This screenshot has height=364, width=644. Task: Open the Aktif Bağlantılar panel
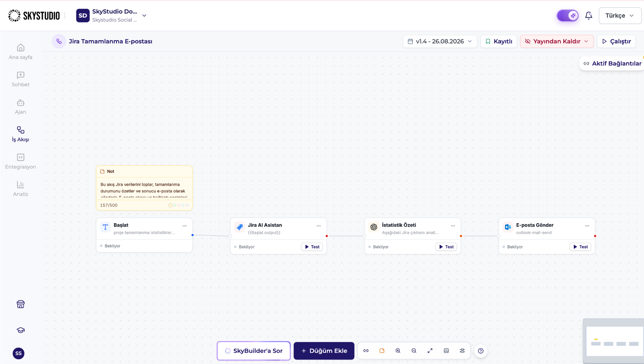point(612,63)
